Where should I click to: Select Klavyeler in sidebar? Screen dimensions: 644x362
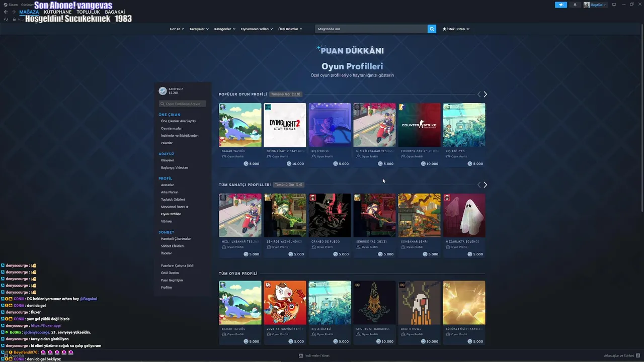tap(168, 160)
